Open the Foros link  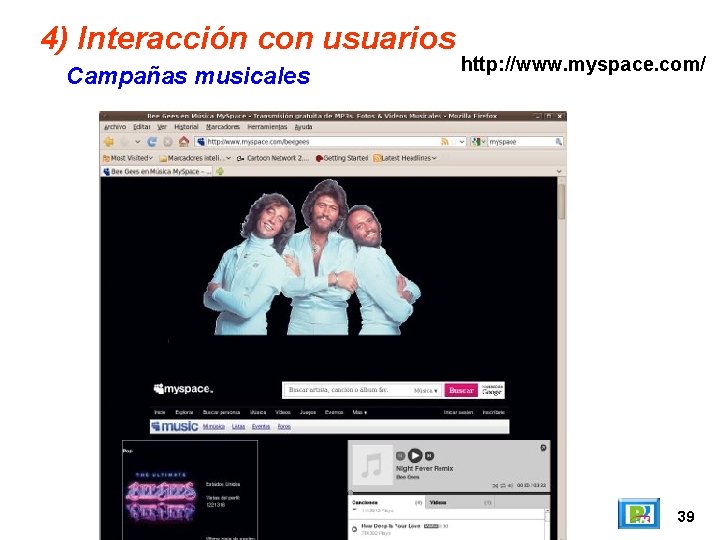284,427
